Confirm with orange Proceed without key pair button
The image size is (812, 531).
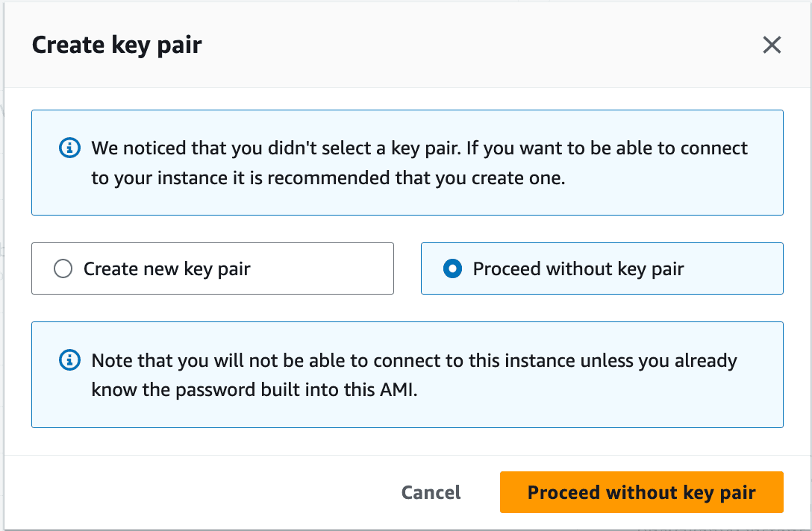coord(642,492)
